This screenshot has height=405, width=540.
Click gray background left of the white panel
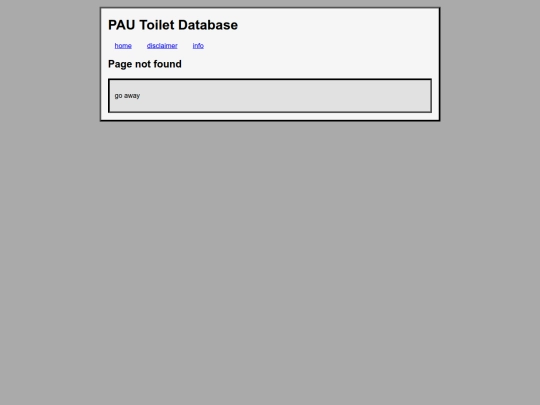tap(50, 64)
